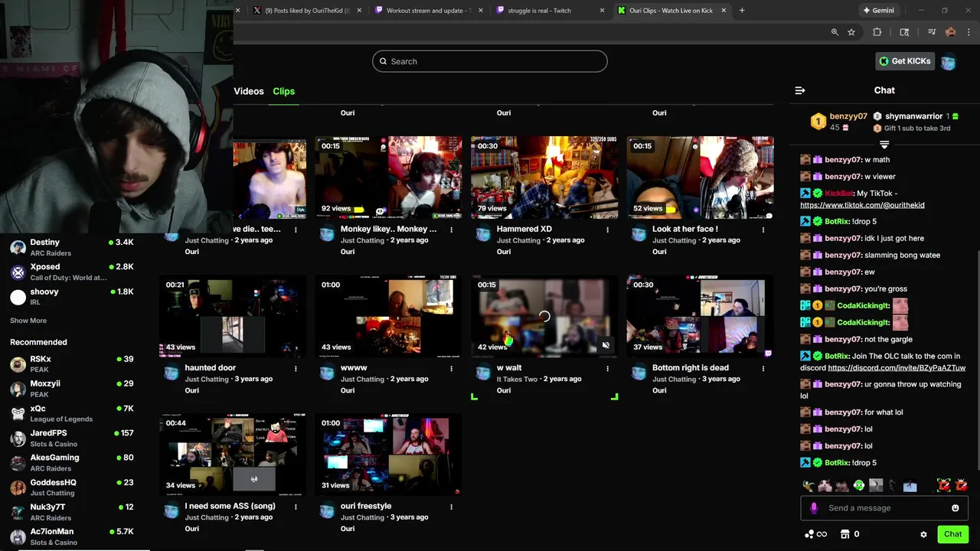This screenshot has width=980, height=551.
Task: Expand the pinned gift leaderboard chevron
Action: pos(884,144)
